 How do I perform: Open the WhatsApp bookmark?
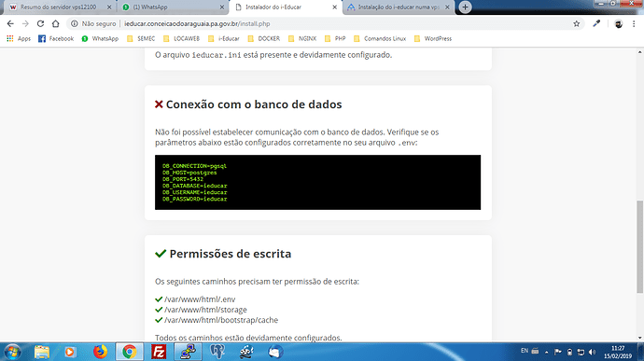click(x=100, y=38)
